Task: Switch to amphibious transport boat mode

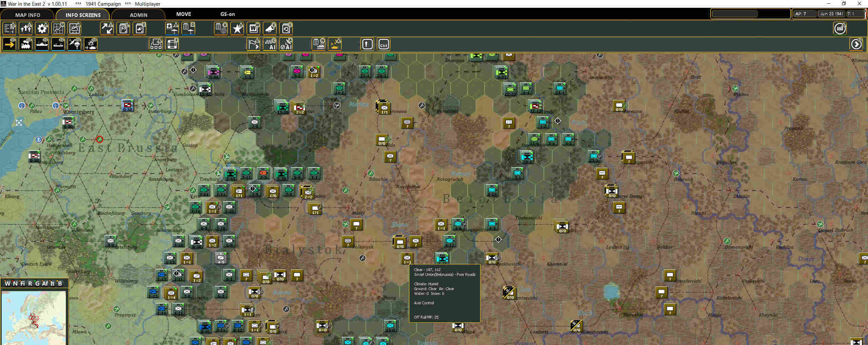Action: (x=58, y=44)
